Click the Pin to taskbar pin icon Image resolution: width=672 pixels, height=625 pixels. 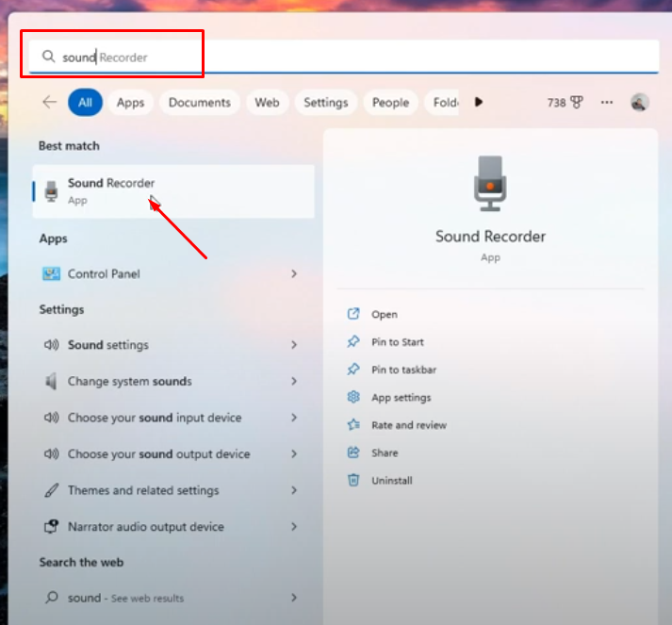tap(353, 370)
